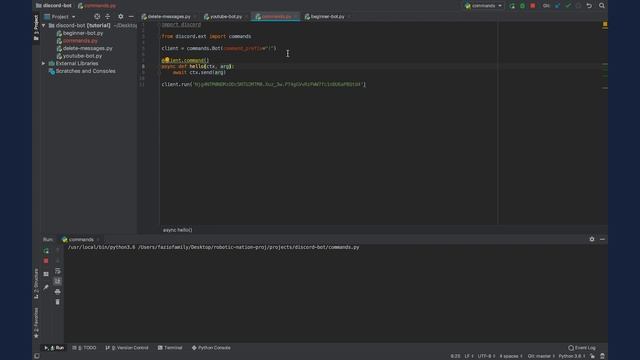The width and height of the screenshot is (640, 360).
Task: Click the lock read-only status icon
Action: (592, 356)
